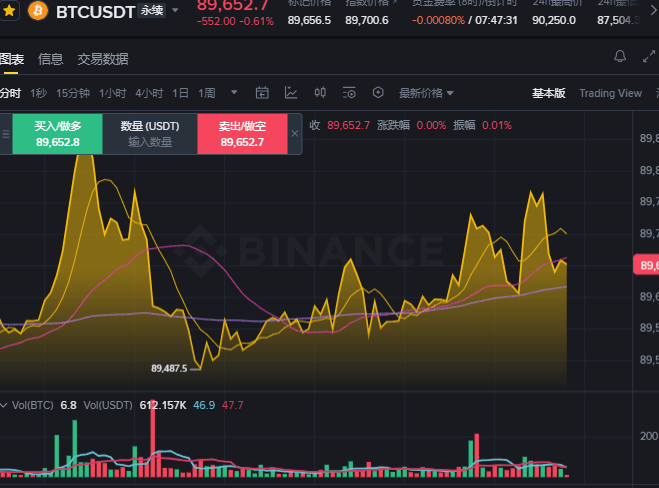Click the Bitcoin coin logo icon
This screenshot has width=659, height=488.
click(37, 11)
